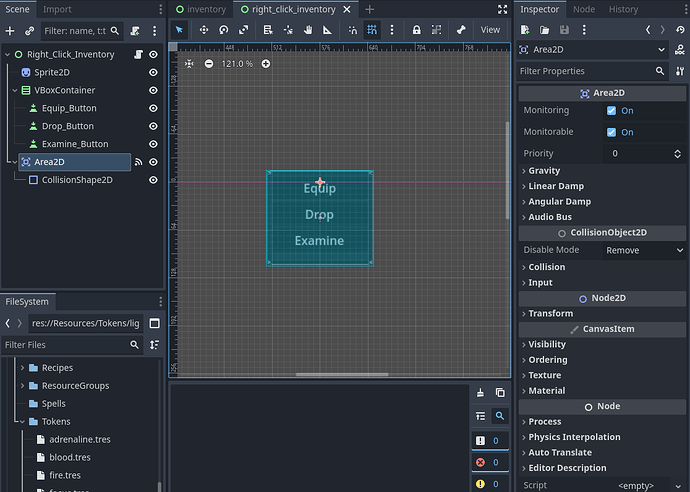Viewport: 690px width, 492px height.
Task: Open documentation icon beside Area2D dropdown
Action: pyautogui.click(x=680, y=50)
